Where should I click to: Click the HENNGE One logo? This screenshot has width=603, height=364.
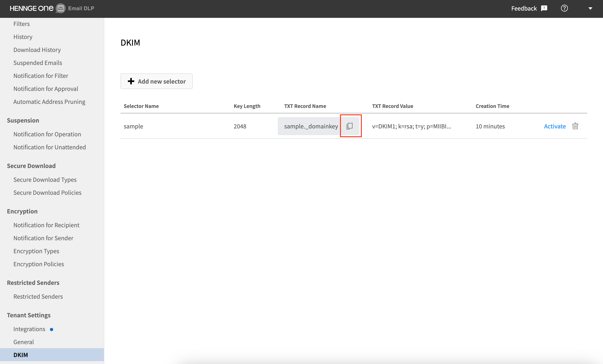click(32, 8)
